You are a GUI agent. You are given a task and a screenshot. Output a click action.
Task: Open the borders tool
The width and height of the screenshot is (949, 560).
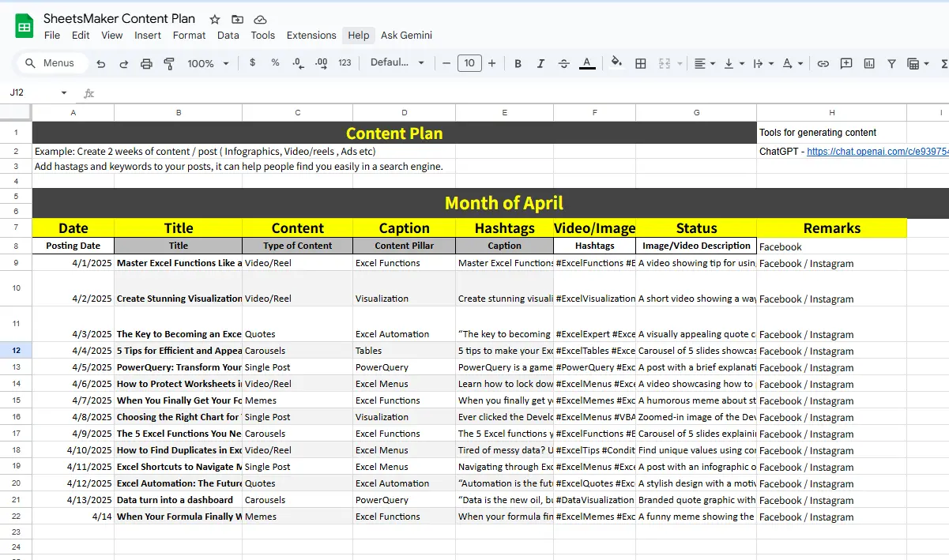tap(641, 63)
